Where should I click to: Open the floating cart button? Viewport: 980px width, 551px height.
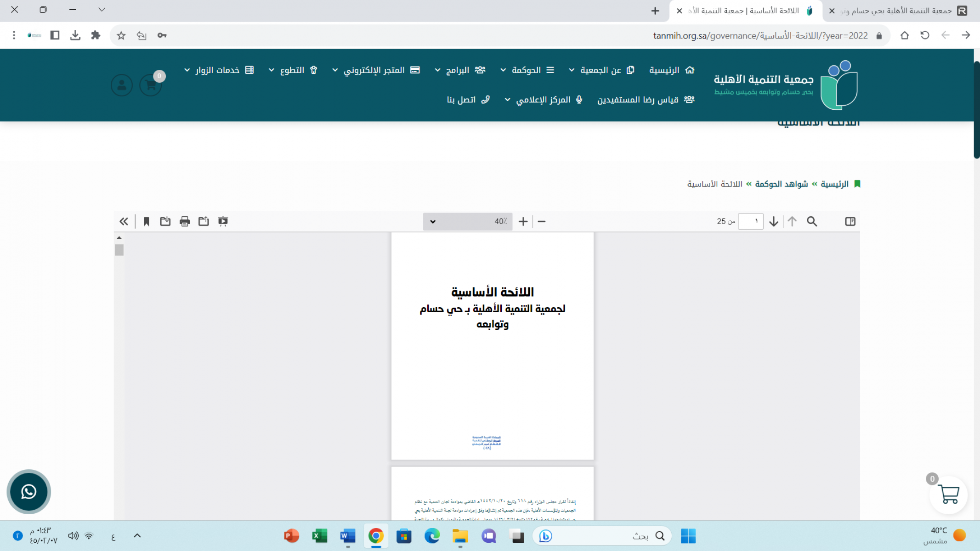948,495
